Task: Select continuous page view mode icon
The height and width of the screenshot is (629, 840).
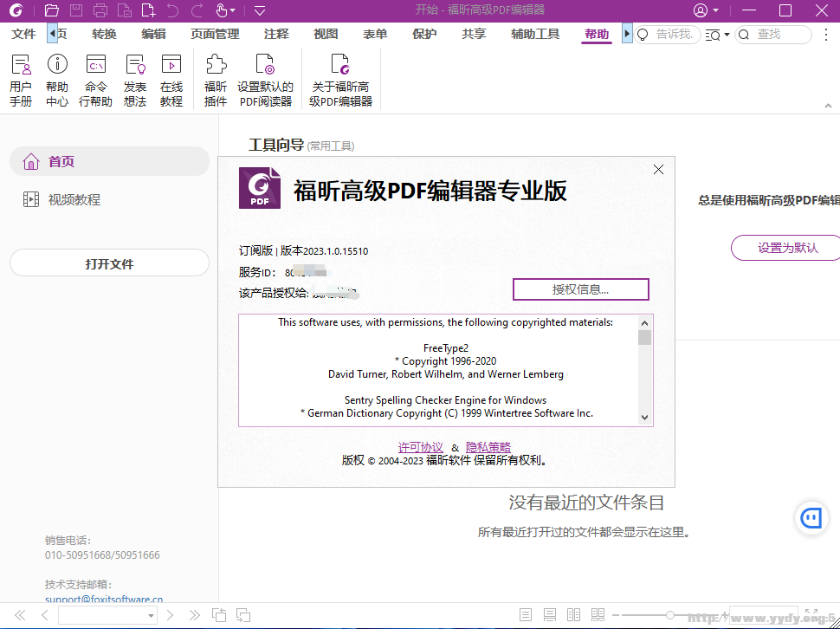Action: [x=549, y=615]
